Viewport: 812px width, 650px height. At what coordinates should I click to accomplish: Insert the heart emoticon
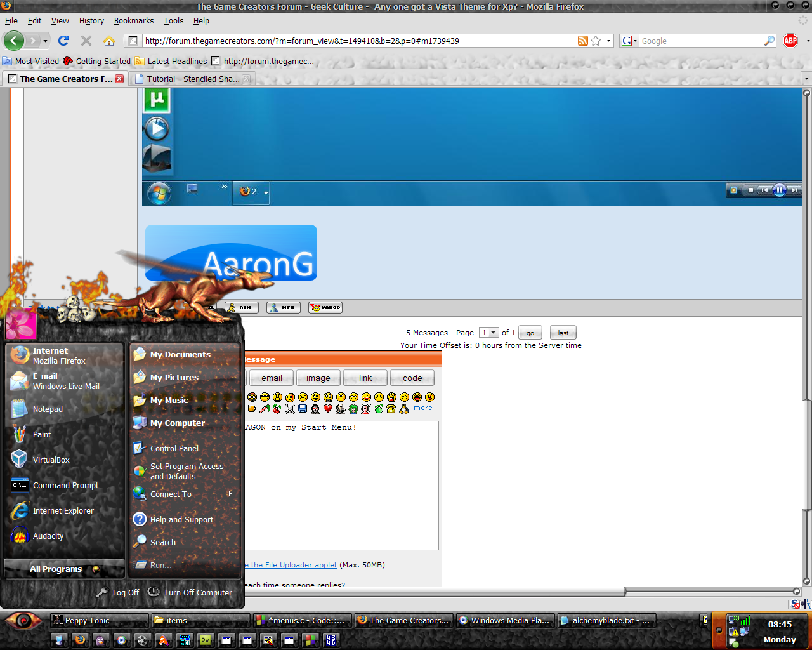(328, 408)
